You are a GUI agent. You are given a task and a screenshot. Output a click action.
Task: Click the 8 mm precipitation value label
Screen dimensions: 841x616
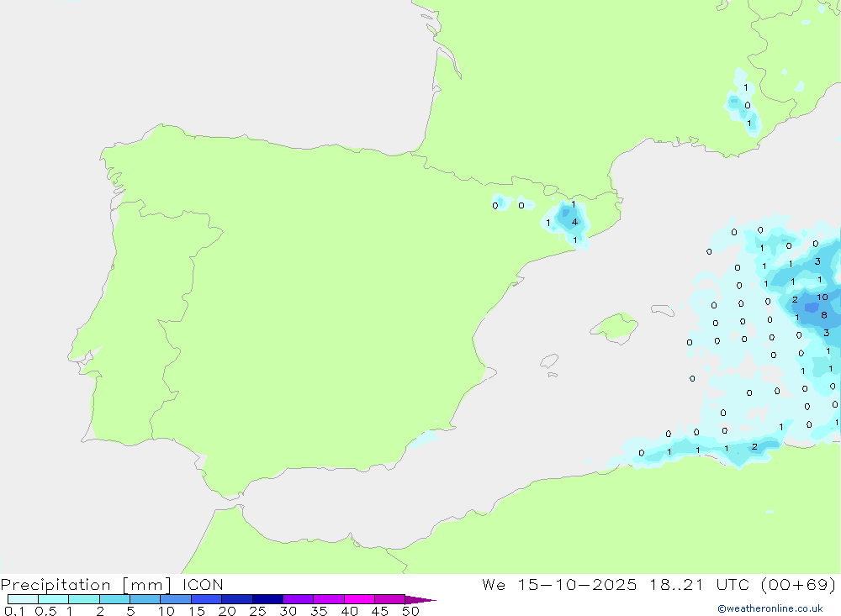click(x=823, y=316)
